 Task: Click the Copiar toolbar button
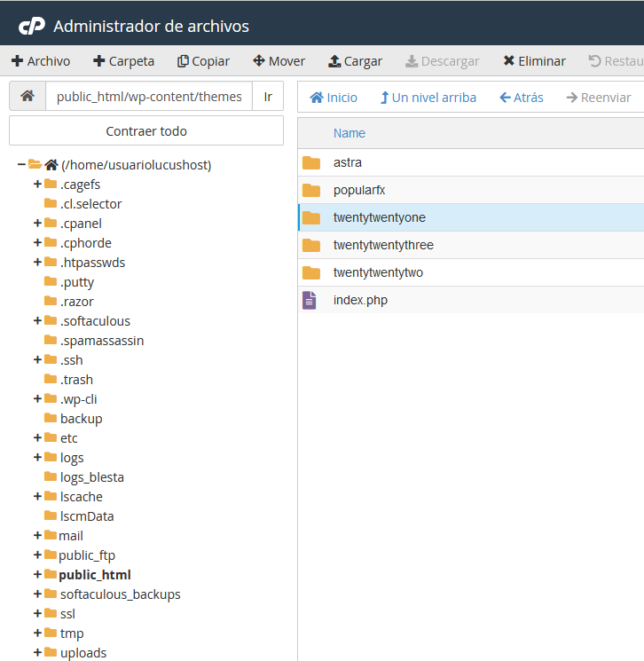(x=203, y=61)
